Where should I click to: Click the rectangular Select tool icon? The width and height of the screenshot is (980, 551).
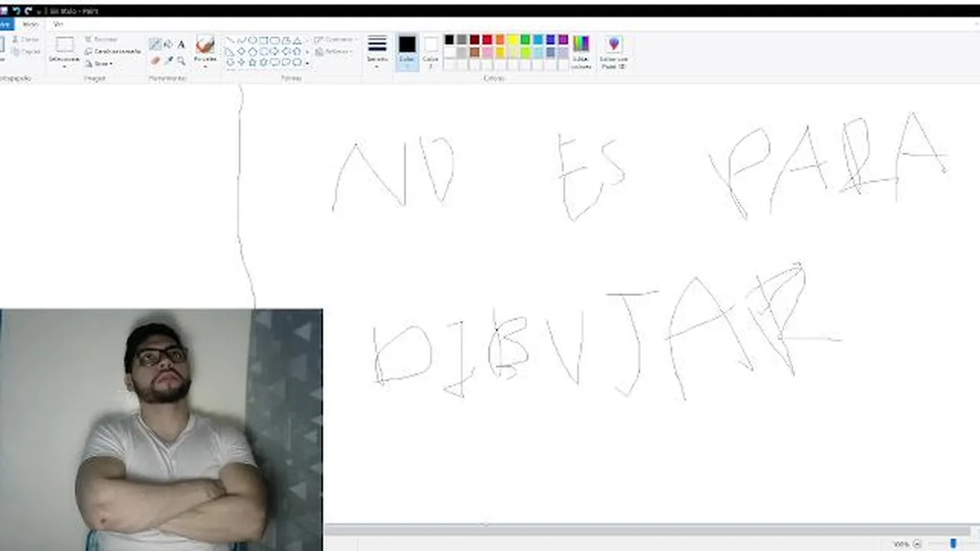(x=65, y=44)
